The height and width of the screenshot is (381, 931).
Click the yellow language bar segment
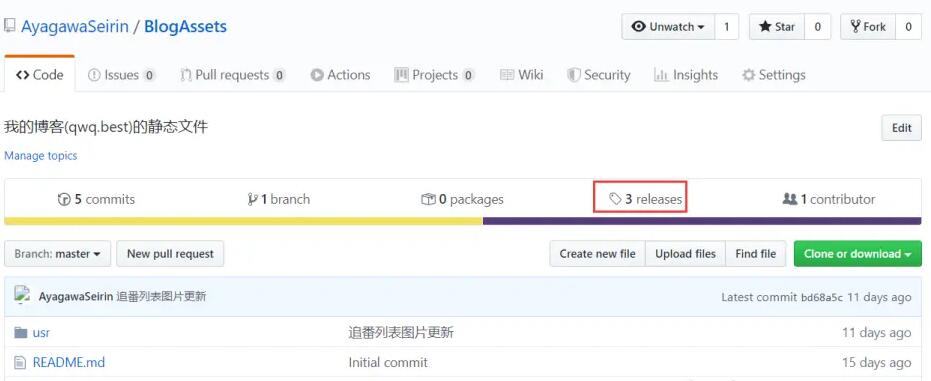tap(243, 221)
